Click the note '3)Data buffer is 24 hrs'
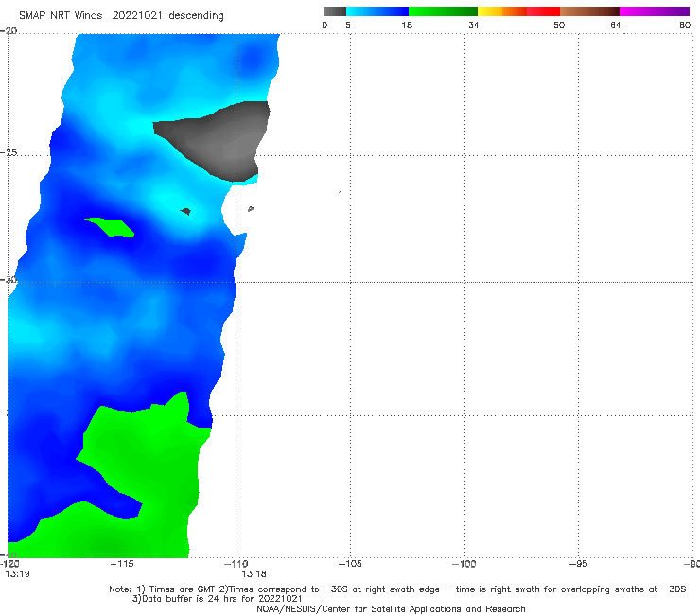This screenshot has height=615, width=700. coord(218,599)
